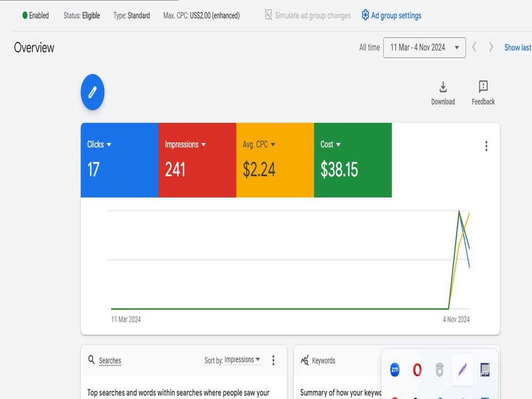
Task: Click the Type: Standard label
Action: coord(131,15)
